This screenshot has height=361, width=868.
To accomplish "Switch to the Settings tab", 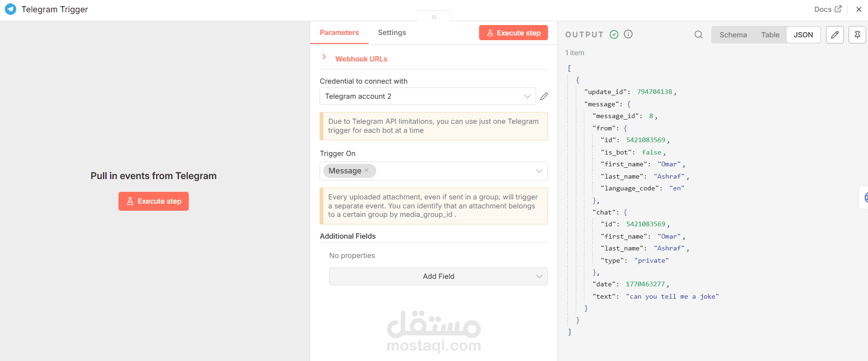I will pyautogui.click(x=392, y=33).
